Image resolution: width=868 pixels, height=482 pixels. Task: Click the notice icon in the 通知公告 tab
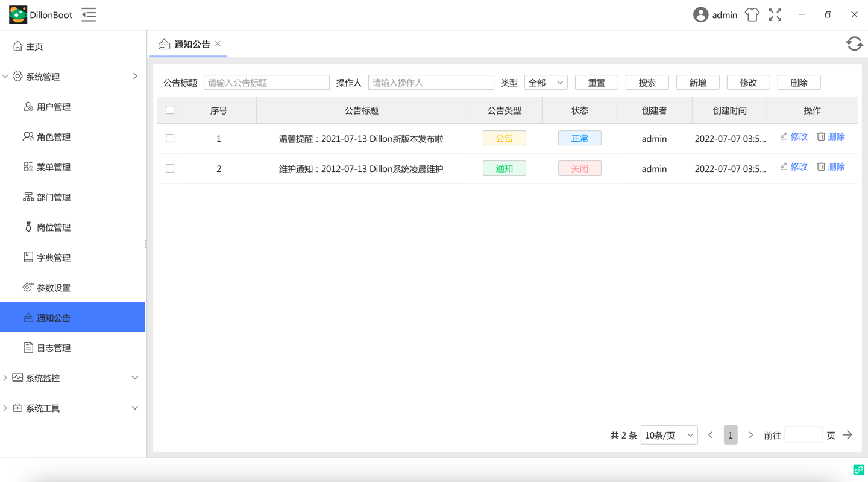click(x=164, y=44)
